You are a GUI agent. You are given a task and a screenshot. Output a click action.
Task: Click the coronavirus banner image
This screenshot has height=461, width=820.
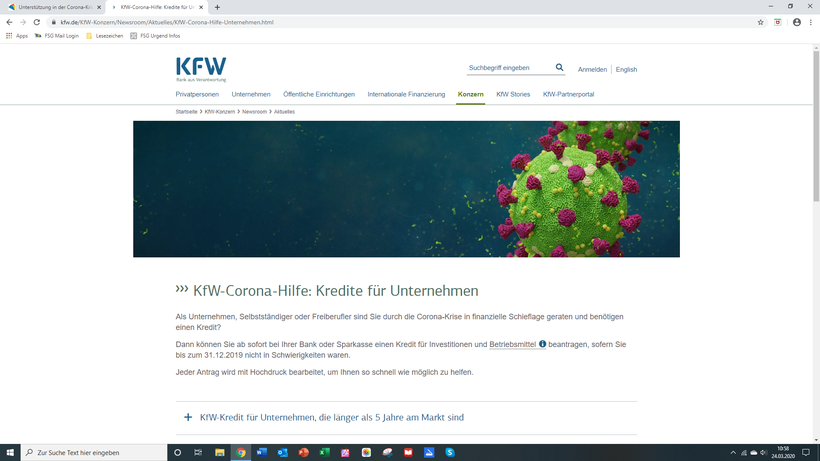tap(406, 189)
